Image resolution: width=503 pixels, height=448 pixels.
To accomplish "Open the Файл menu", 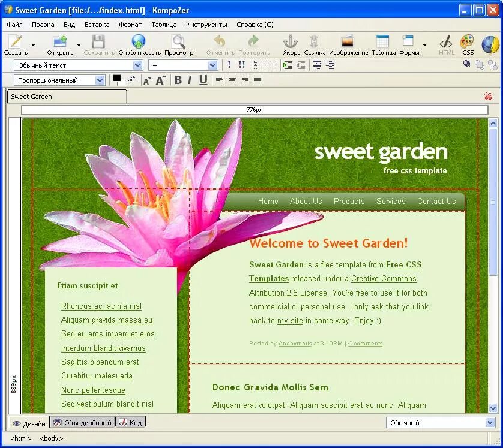I will (14, 25).
